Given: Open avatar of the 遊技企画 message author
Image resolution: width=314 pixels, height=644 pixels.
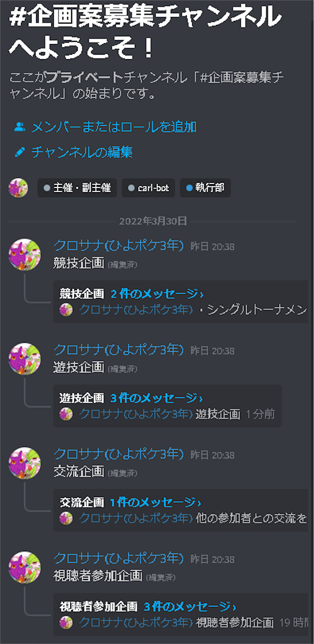Looking at the screenshot, I should [25, 358].
